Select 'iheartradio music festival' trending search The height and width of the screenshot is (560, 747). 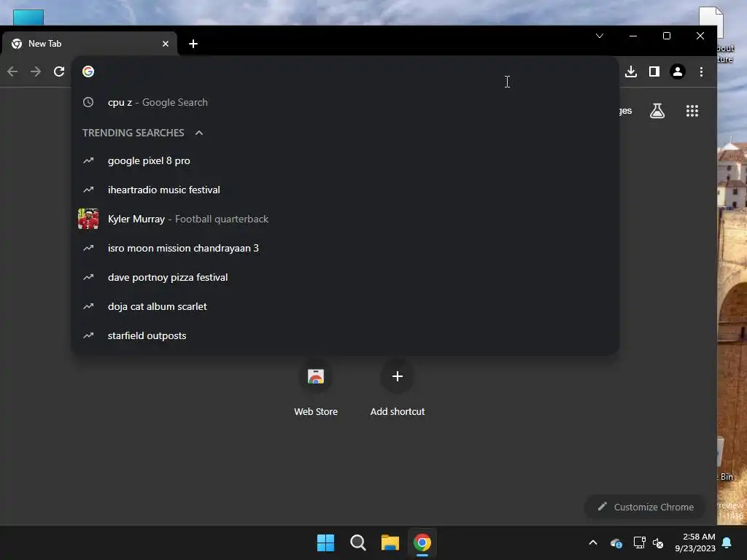click(345, 190)
